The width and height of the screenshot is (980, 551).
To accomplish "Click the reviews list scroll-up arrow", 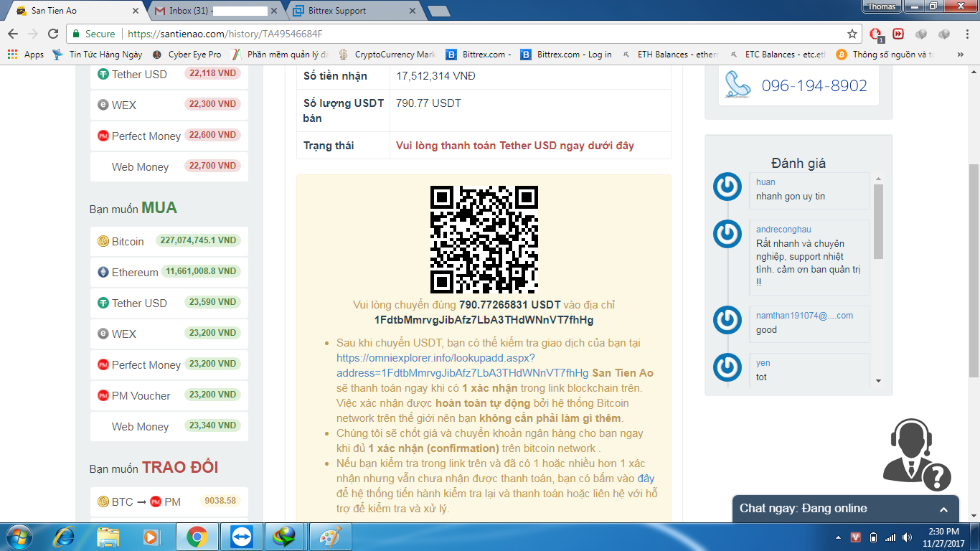I will (878, 179).
